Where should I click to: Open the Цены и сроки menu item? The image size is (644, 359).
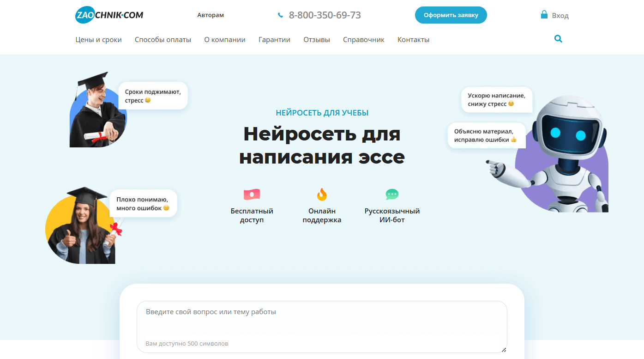98,40
